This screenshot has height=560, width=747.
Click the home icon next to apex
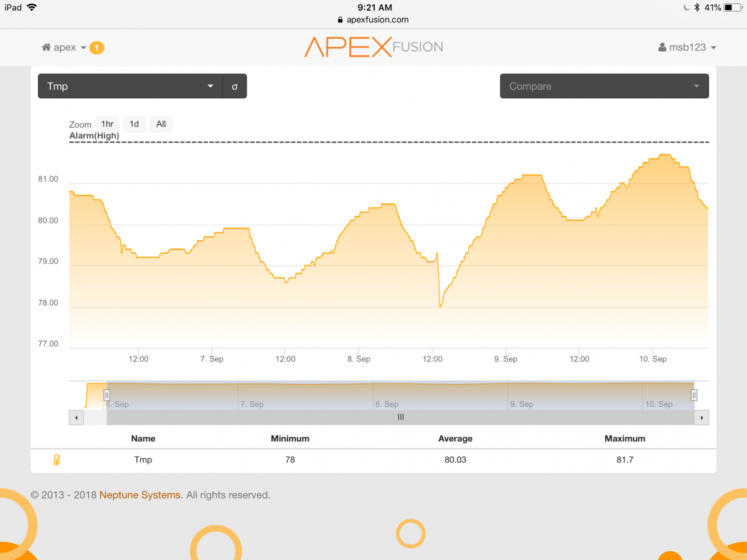(x=46, y=48)
